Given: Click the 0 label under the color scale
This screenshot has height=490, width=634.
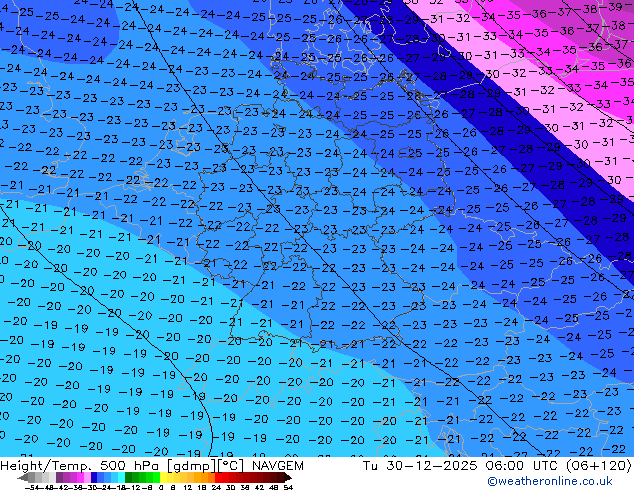Looking at the screenshot, I should 159,487.
